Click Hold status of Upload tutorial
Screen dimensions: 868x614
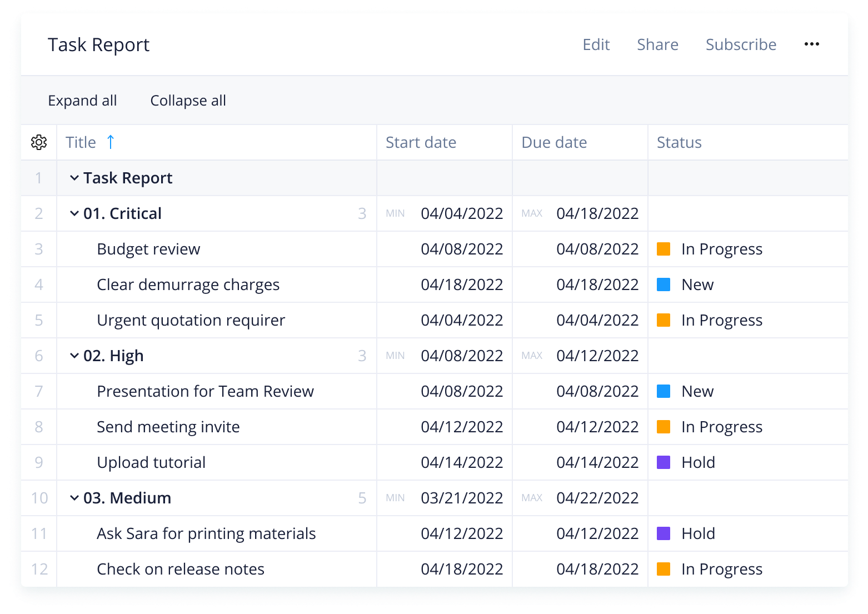pyautogui.click(x=699, y=462)
